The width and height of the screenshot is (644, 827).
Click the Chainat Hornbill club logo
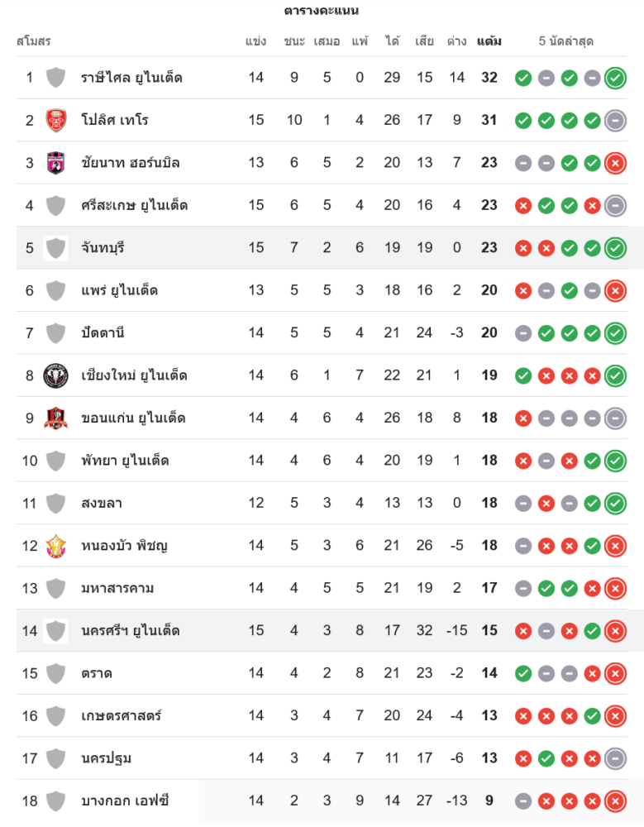(55, 163)
